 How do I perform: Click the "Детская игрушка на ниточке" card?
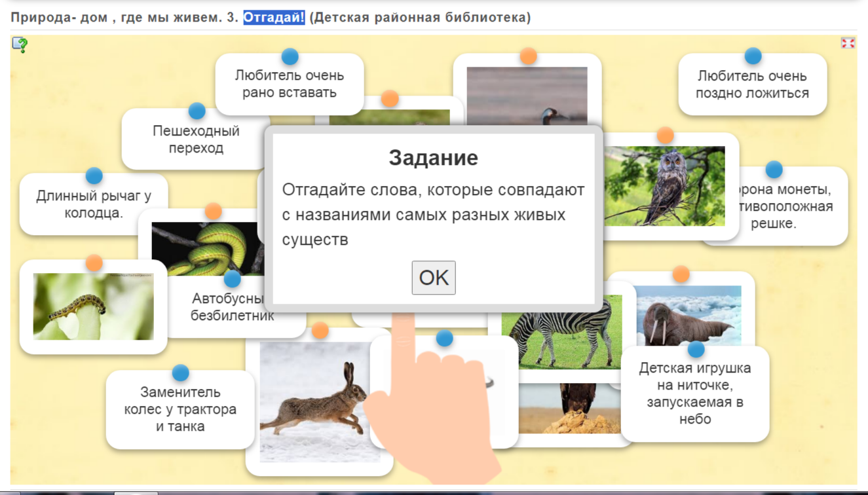click(x=694, y=394)
